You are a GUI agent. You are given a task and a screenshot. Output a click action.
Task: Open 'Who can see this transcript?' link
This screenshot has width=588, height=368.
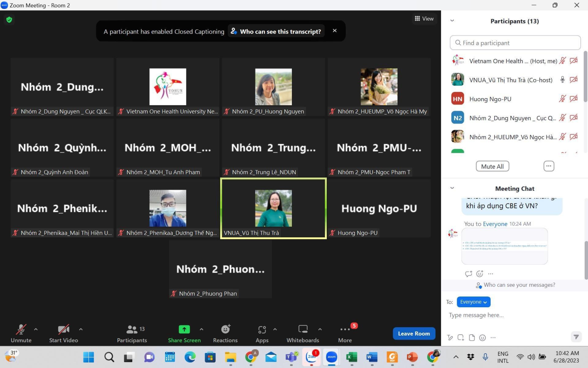pos(276,32)
